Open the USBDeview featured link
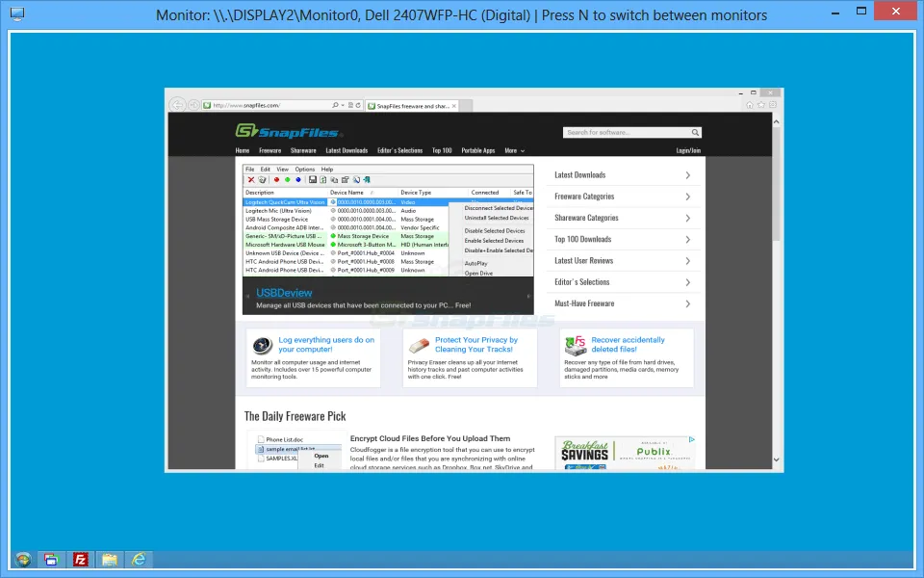 [284, 293]
